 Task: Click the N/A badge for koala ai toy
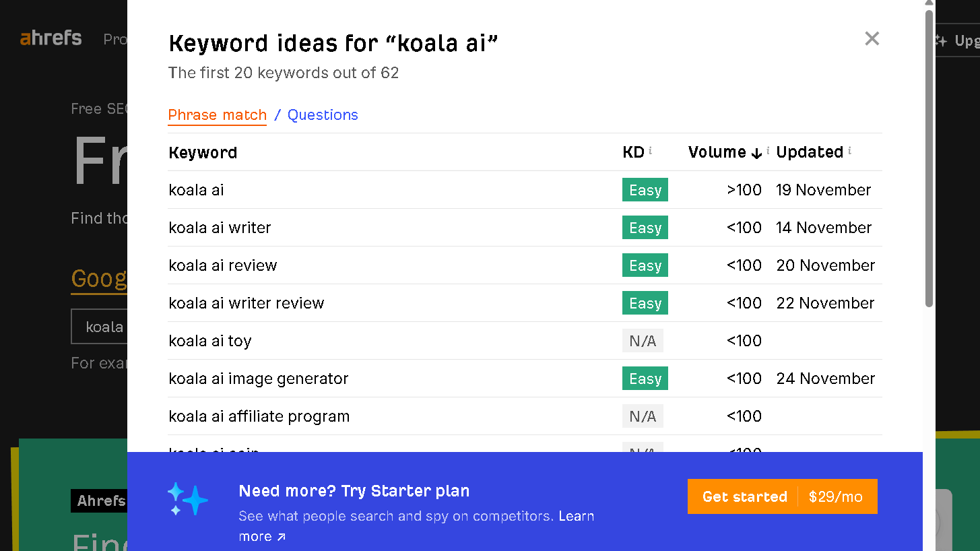pyautogui.click(x=643, y=340)
